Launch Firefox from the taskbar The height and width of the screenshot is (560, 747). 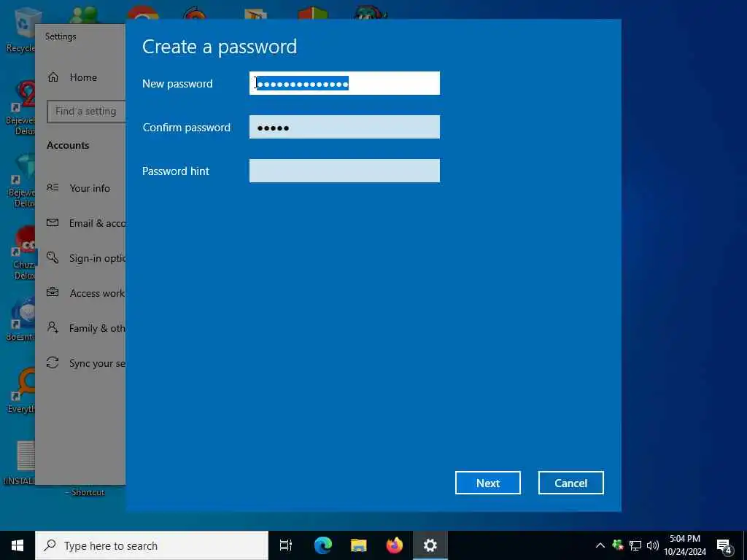tap(395, 545)
